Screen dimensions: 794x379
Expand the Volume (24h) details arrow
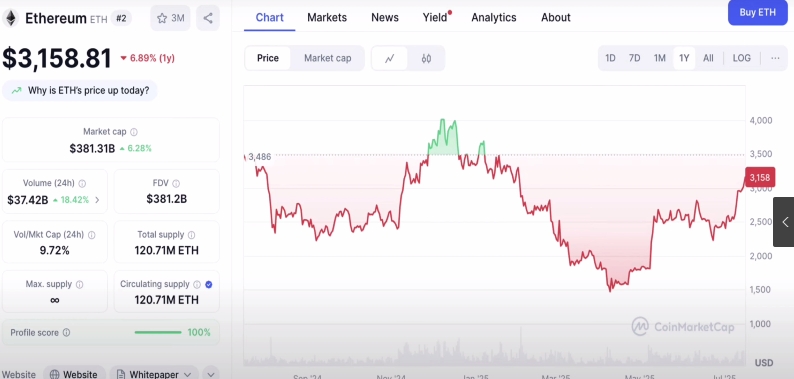[97, 200]
